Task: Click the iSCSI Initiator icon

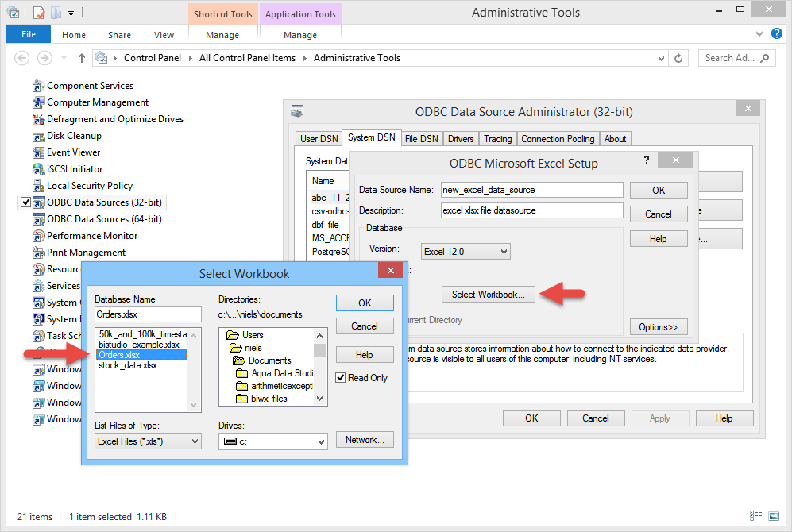Action: pyautogui.click(x=38, y=170)
